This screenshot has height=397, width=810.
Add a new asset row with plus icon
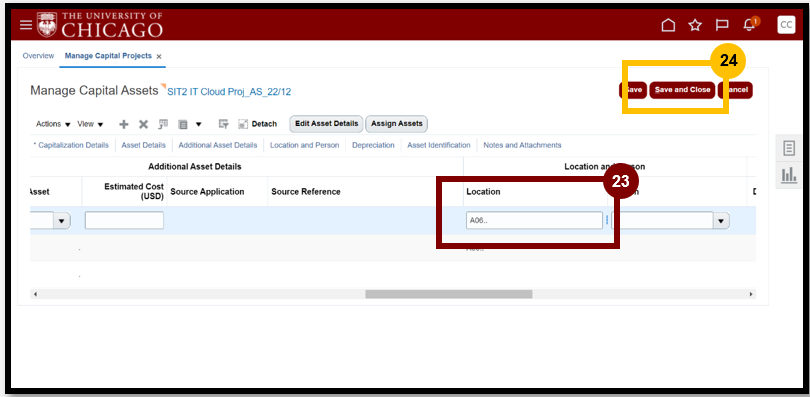pos(124,124)
